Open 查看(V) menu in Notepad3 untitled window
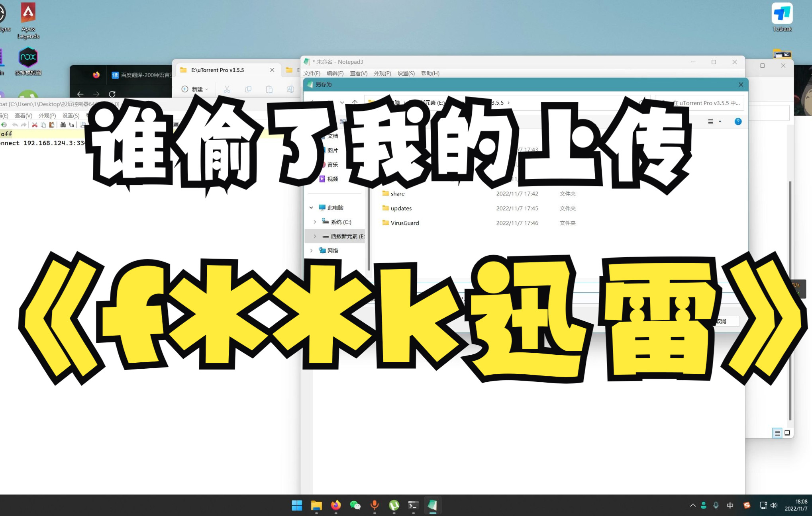The image size is (812, 516). (x=359, y=73)
